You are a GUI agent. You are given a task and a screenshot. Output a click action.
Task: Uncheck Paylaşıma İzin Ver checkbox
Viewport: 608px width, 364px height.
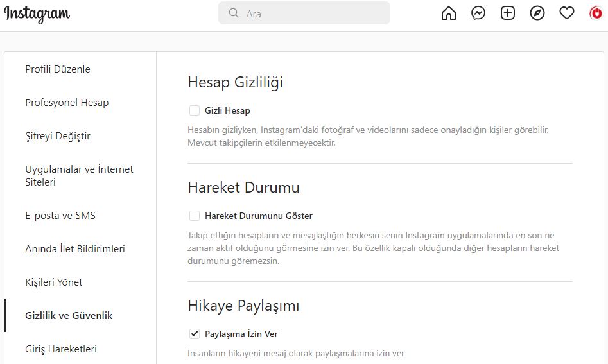click(195, 334)
